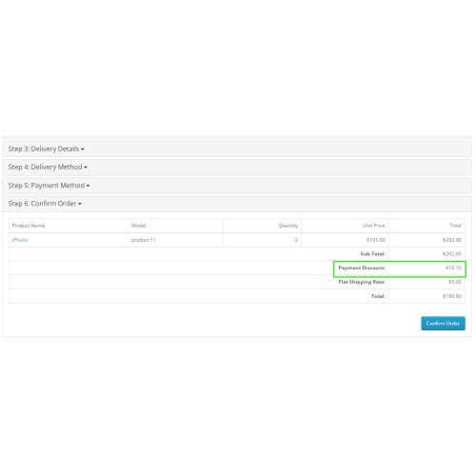Select the Product Name column header
The width and height of the screenshot is (476, 476).
coord(29,226)
